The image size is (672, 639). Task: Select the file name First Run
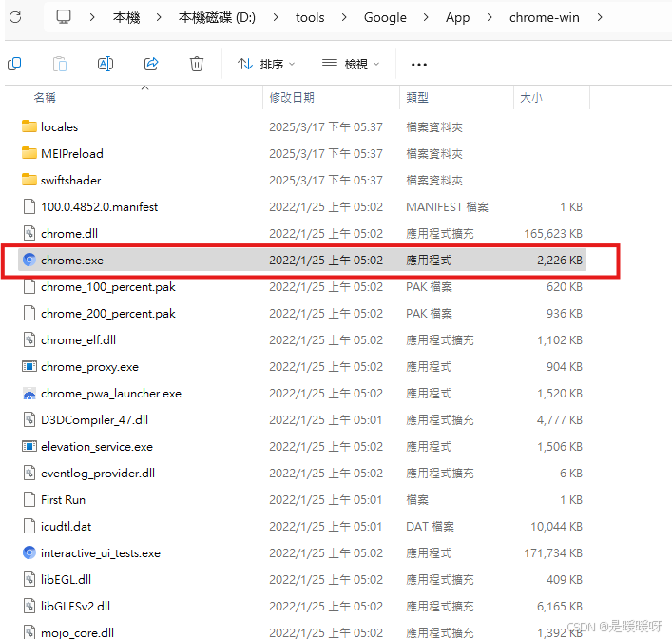pyautogui.click(x=63, y=500)
